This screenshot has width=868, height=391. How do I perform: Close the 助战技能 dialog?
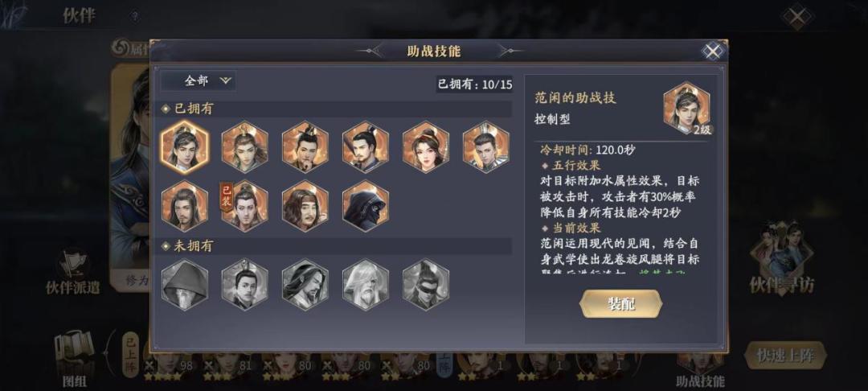click(712, 51)
